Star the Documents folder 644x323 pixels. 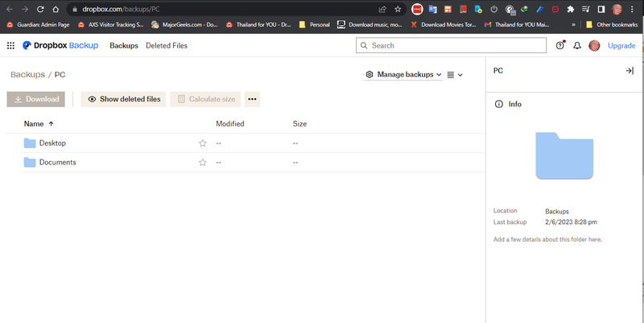tap(203, 163)
